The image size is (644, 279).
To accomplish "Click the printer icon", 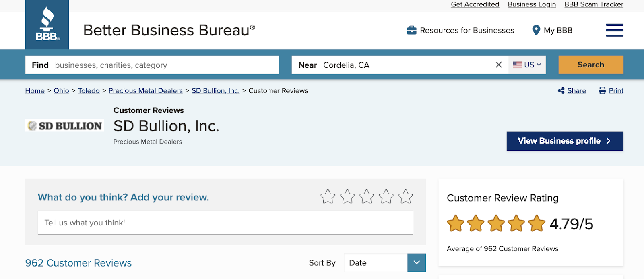I will pyautogui.click(x=603, y=91).
